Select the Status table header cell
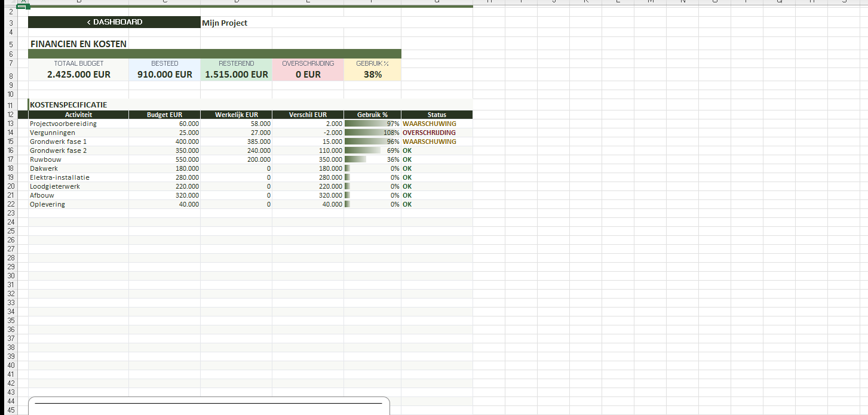The image size is (868, 415). [437, 115]
